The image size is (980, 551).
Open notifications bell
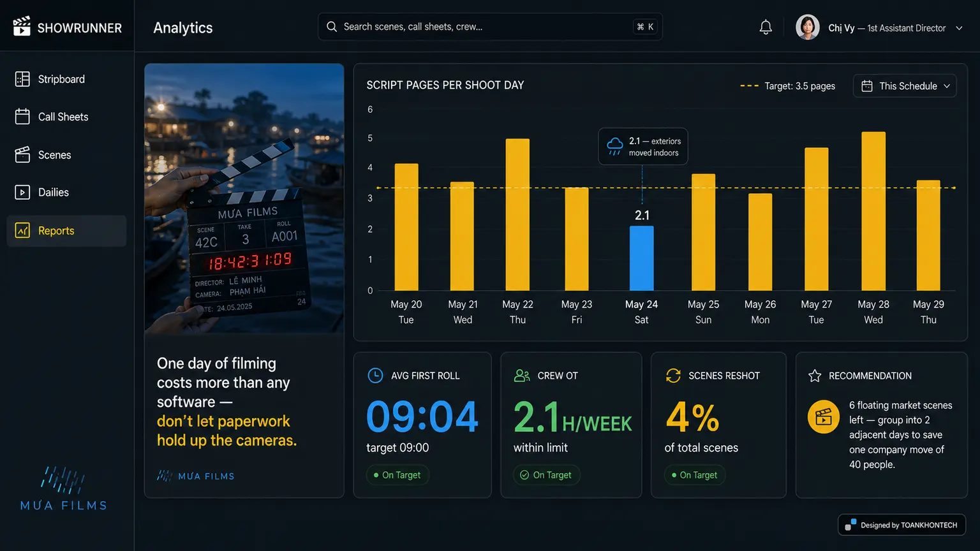(x=766, y=27)
